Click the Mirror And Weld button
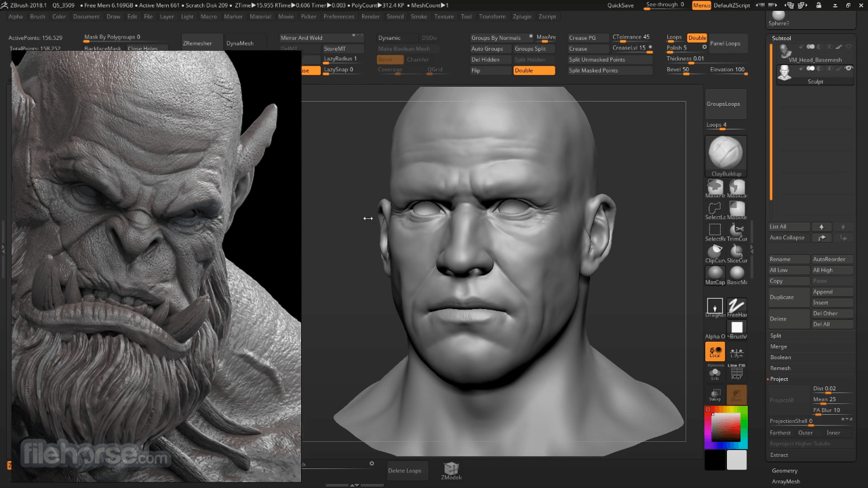 [x=321, y=38]
